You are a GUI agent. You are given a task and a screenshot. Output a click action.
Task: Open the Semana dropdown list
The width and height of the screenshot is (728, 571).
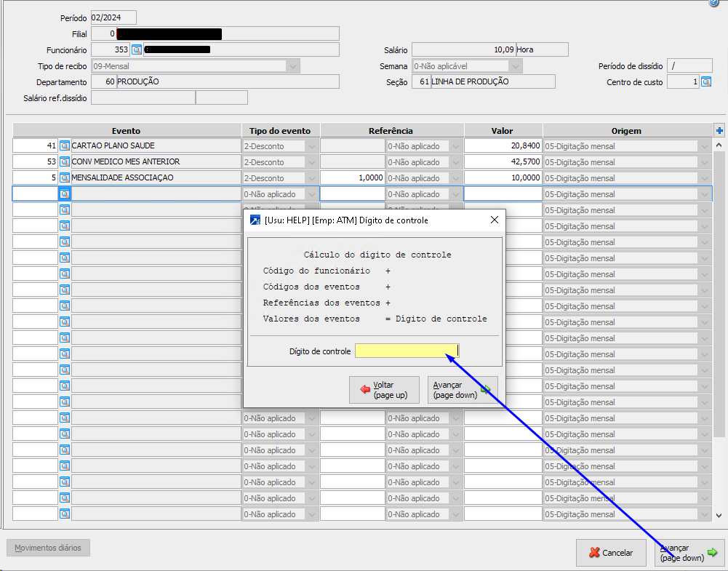pos(515,66)
